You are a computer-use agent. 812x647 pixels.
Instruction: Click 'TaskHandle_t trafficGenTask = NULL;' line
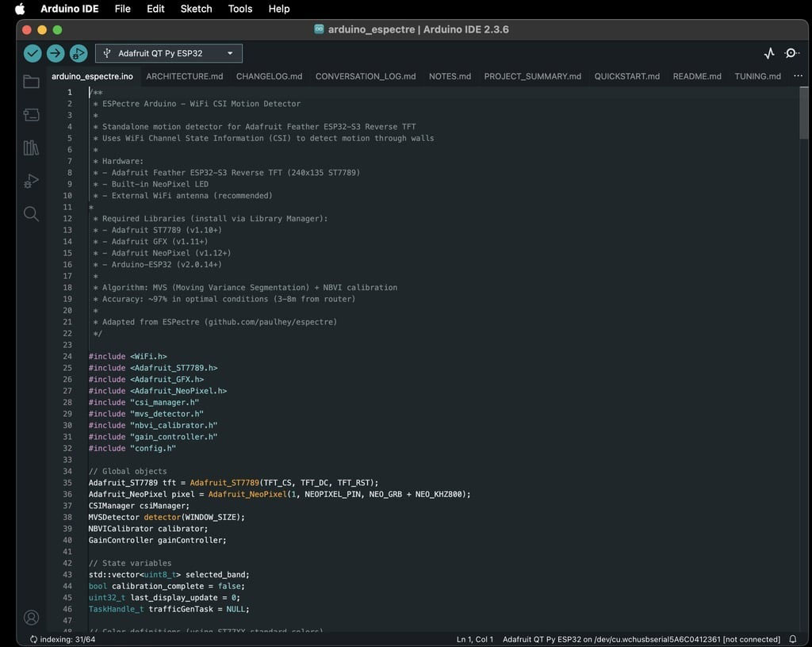coord(169,609)
